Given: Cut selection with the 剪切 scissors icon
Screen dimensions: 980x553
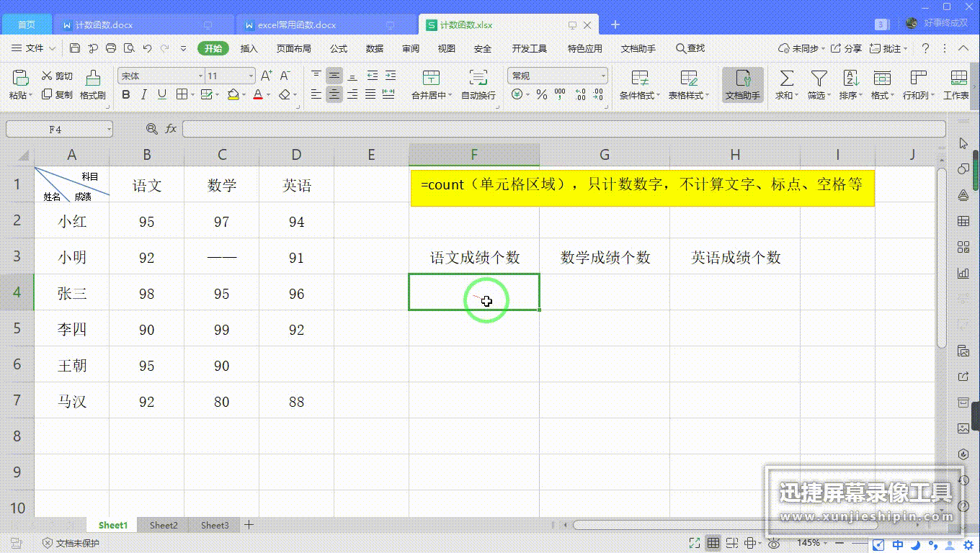Looking at the screenshot, I should tap(47, 76).
